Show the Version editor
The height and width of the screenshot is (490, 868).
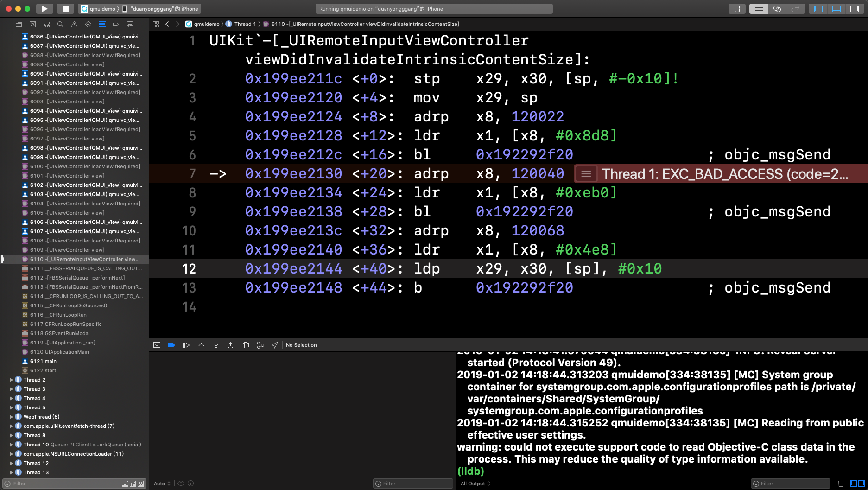[795, 8]
